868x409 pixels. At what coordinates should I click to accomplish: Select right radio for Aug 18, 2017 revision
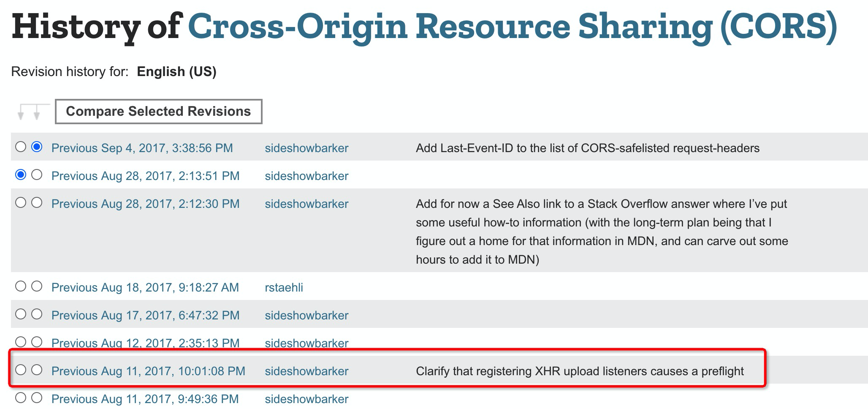tap(37, 286)
